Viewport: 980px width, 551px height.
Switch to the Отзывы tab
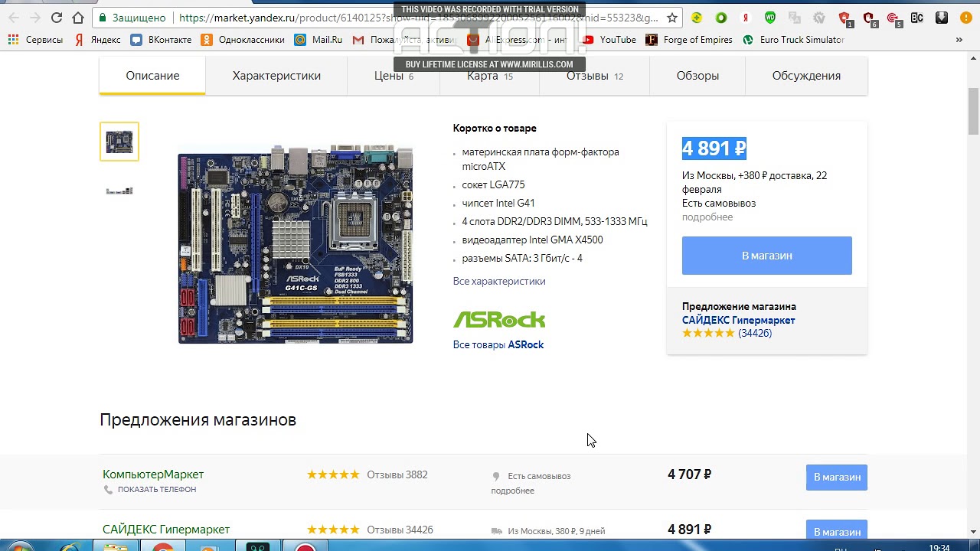pos(595,76)
